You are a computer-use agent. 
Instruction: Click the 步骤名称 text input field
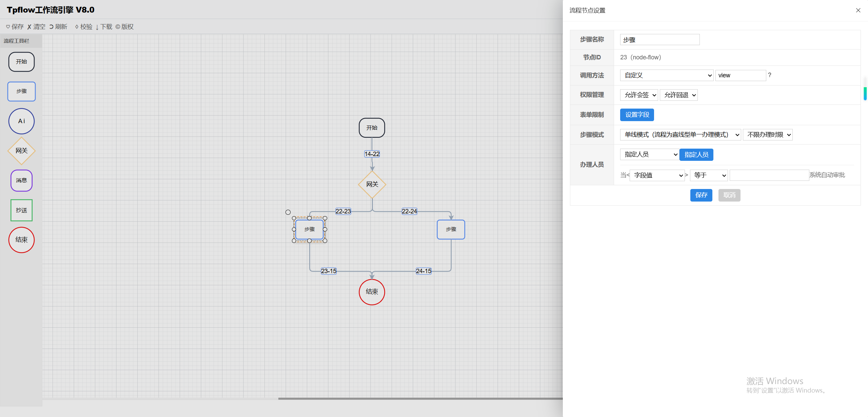pyautogui.click(x=659, y=40)
